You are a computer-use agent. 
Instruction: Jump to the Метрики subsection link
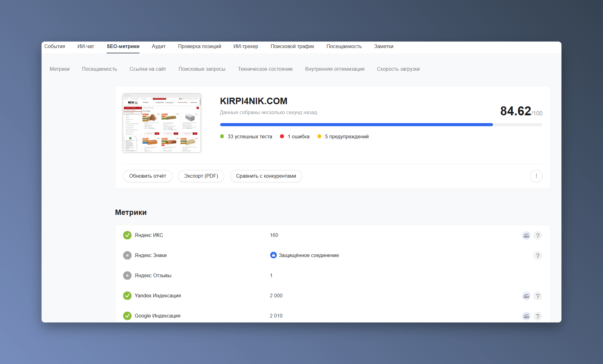[60, 69]
